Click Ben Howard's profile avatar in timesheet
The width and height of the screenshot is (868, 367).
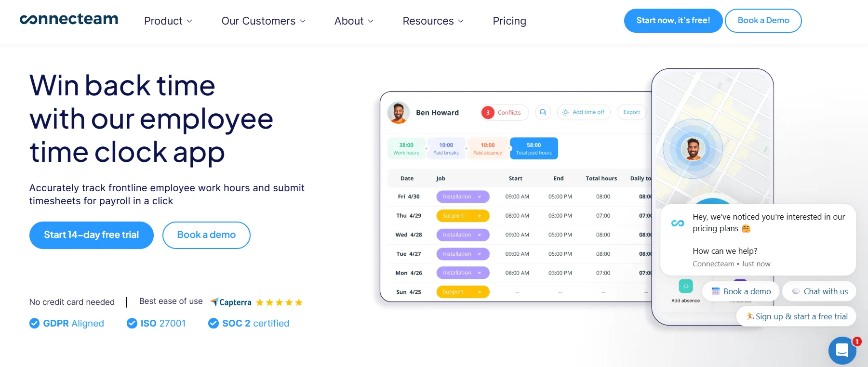(399, 113)
